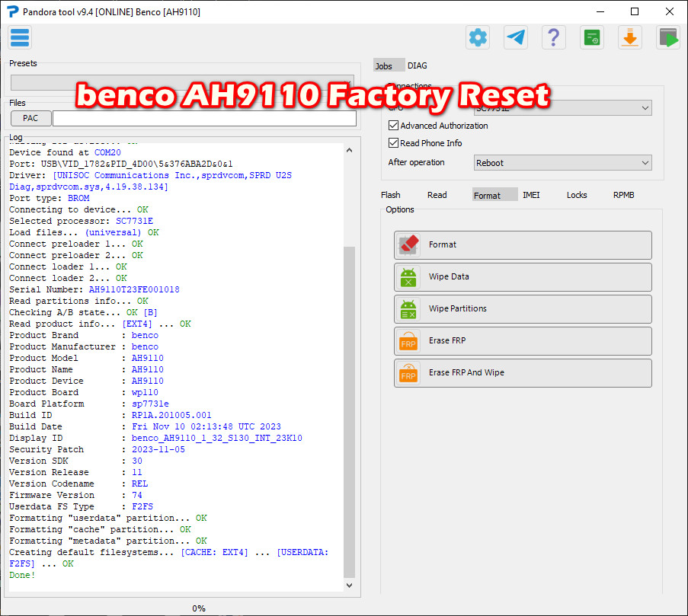The height and width of the screenshot is (616, 688).
Task: Switch to the Read tab
Action: pyautogui.click(x=437, y=195)
